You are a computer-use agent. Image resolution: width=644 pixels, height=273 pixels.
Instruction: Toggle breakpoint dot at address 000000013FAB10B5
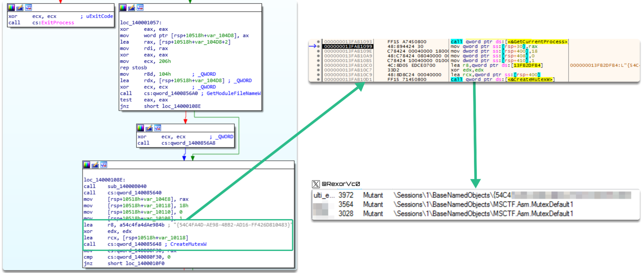[319, 61]
